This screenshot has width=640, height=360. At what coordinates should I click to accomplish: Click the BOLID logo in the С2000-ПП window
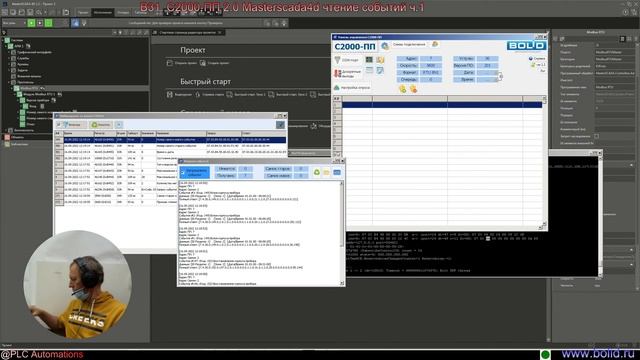pos(527,46)
